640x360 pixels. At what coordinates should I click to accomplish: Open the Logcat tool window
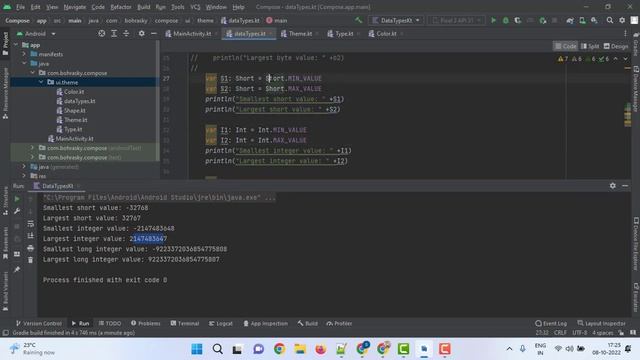(x=220, y=323)
